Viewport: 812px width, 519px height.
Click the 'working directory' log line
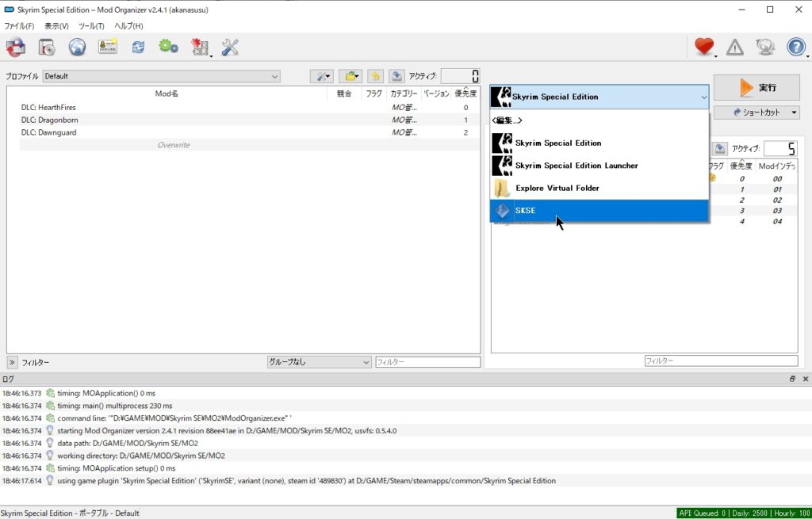[406, 456]
